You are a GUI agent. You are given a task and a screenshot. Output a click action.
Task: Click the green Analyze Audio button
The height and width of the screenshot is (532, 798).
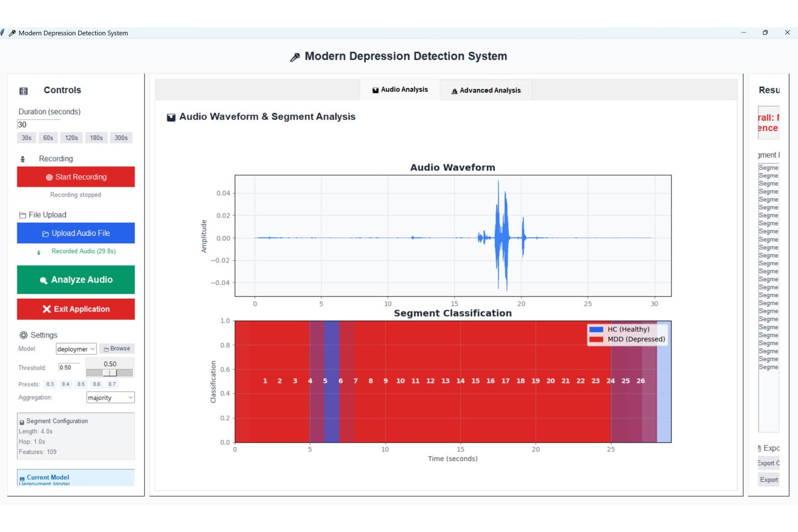tap(76, 280)
